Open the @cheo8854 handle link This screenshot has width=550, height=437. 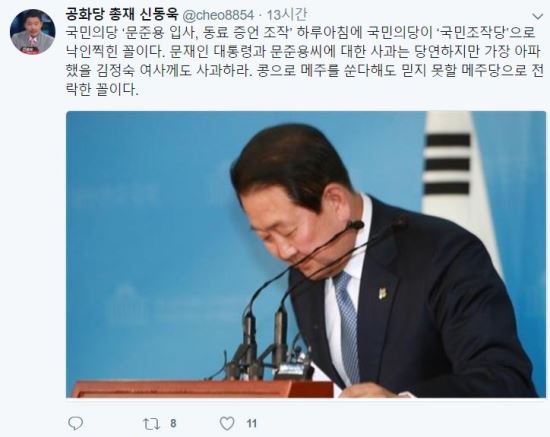coord(218,15)
